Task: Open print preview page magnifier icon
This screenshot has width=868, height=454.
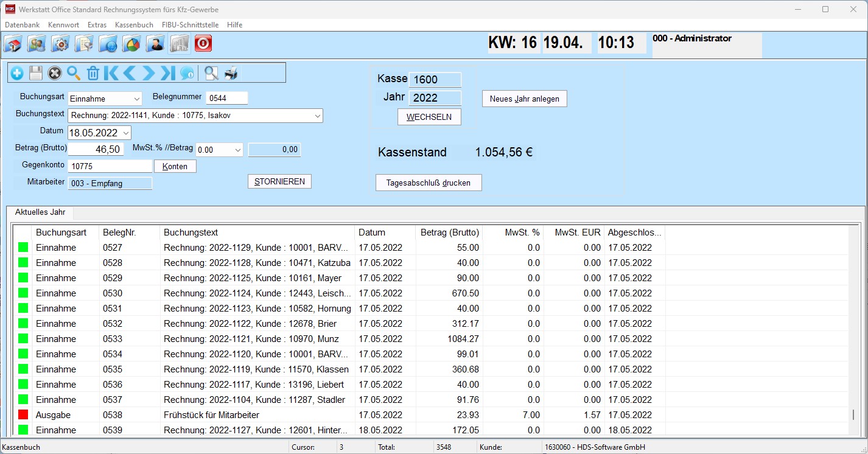Action: coord(211,74)
